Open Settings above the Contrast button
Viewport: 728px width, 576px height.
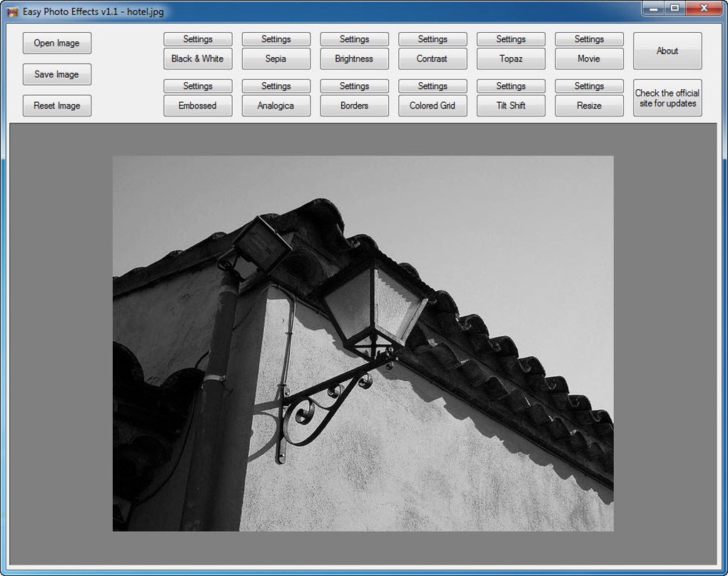(x=433, y=39)
